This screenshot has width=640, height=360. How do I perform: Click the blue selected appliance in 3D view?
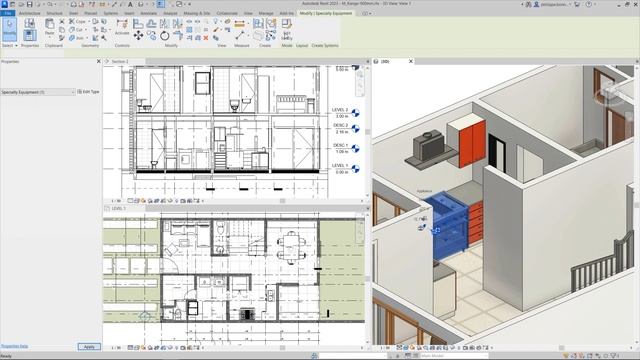pos(449,224)
